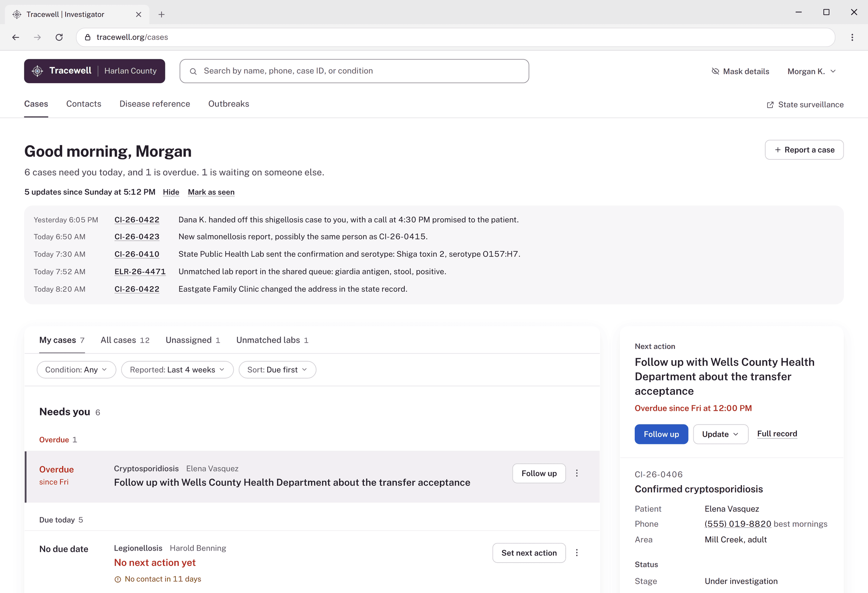Call phone number (555) 019-8820
868x593 pixels.
[738, 524]
